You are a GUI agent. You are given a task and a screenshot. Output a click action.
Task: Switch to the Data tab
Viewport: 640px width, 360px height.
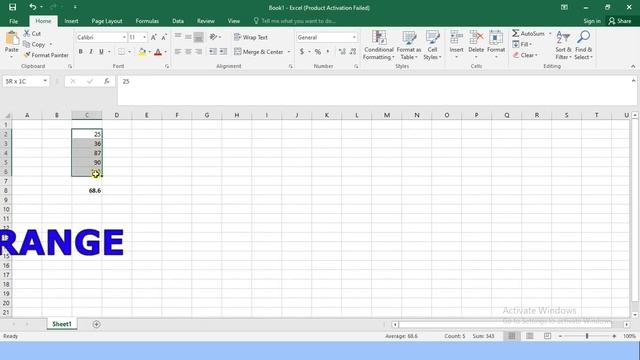click(x=178, y=21)
